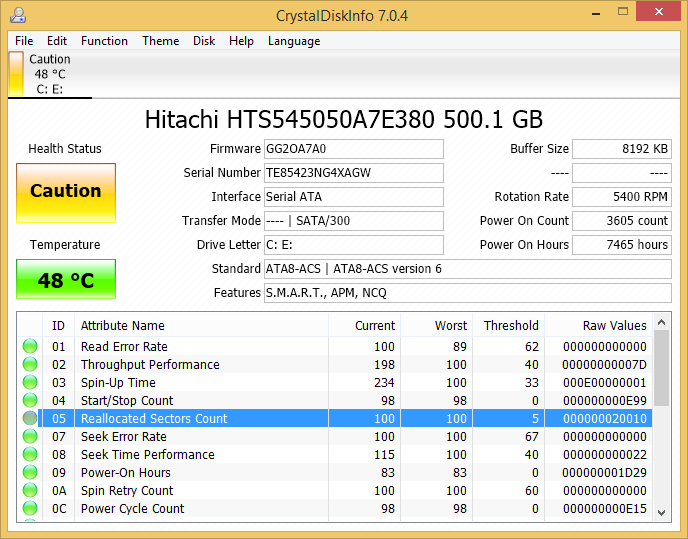The width and height of the screenshot is (688, 539).
Task: Click yellow disk status indicator beside C: E:
Action: tap(16, 74)
